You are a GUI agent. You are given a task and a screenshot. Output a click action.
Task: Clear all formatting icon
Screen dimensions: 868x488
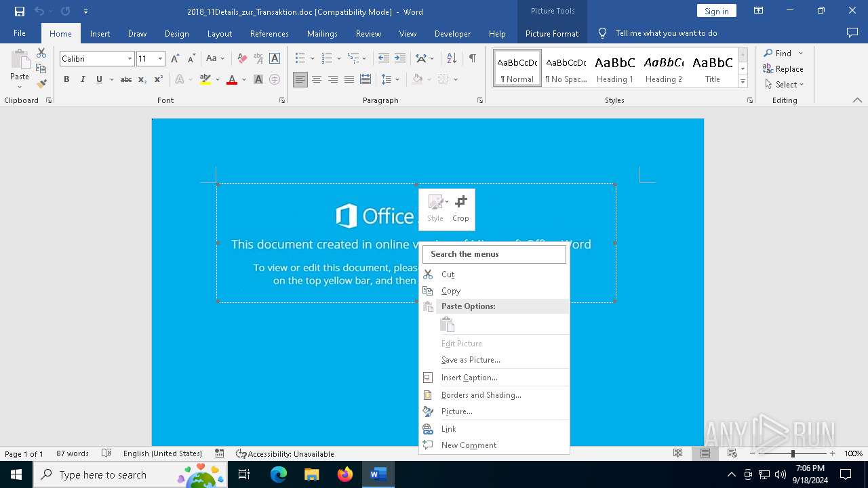pyautogui.click(x=242, y=58)
